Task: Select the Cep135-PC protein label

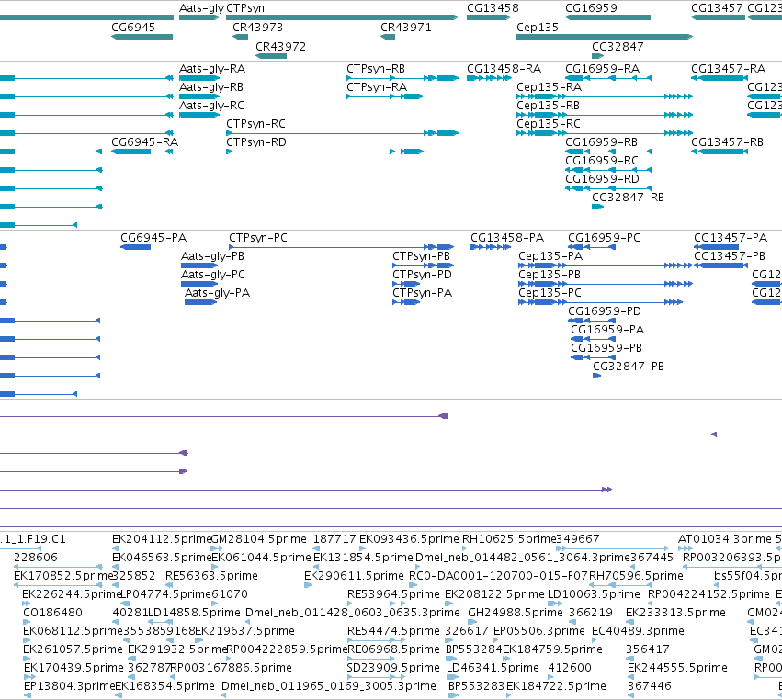Action: pyautogui.click(x=550, y=293)
